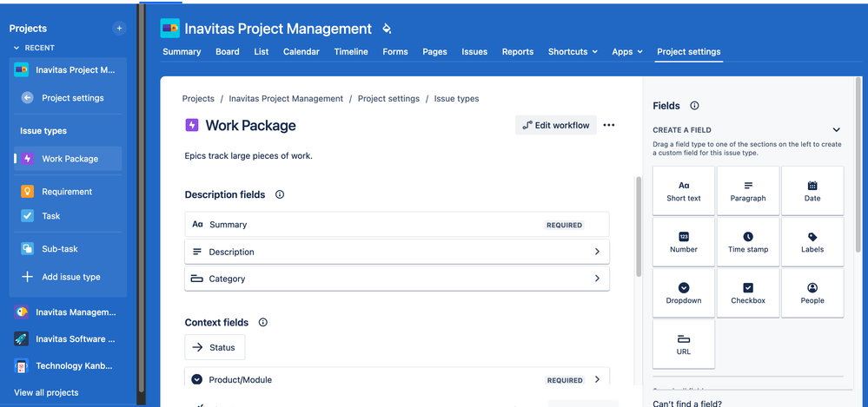
Task: Expand the Product/Module field row chevron
Action: tap(597, 379)
